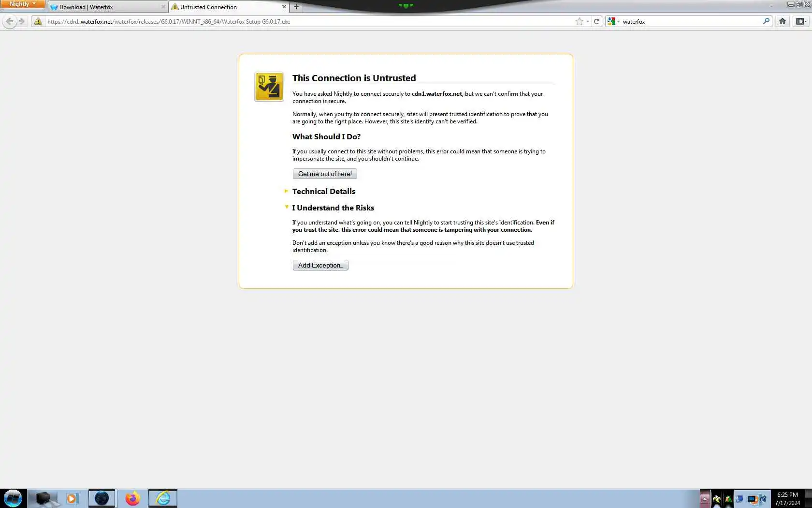Image resolution: width=812 pixels, height=508 pixels.
Task: Open the URL history dropdown arrow
Action: pyautogui.click(x=588, y=21)
